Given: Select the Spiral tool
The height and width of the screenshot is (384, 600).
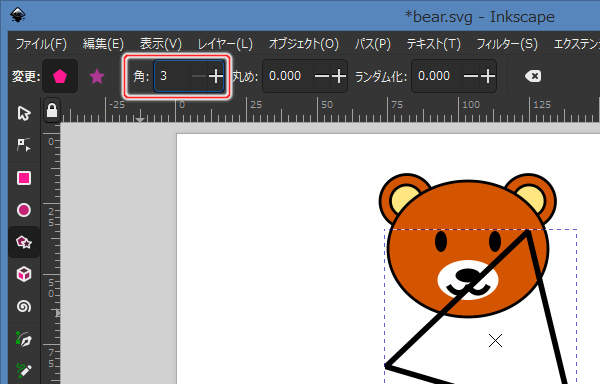Looking at the screenshot, I should [24, 306].
